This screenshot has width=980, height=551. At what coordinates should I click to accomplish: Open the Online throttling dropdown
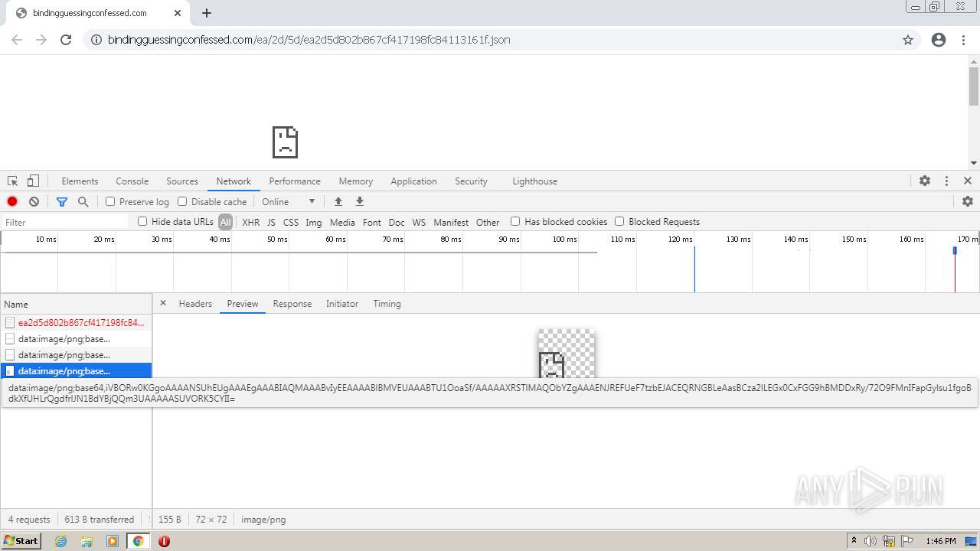point(289,202)
